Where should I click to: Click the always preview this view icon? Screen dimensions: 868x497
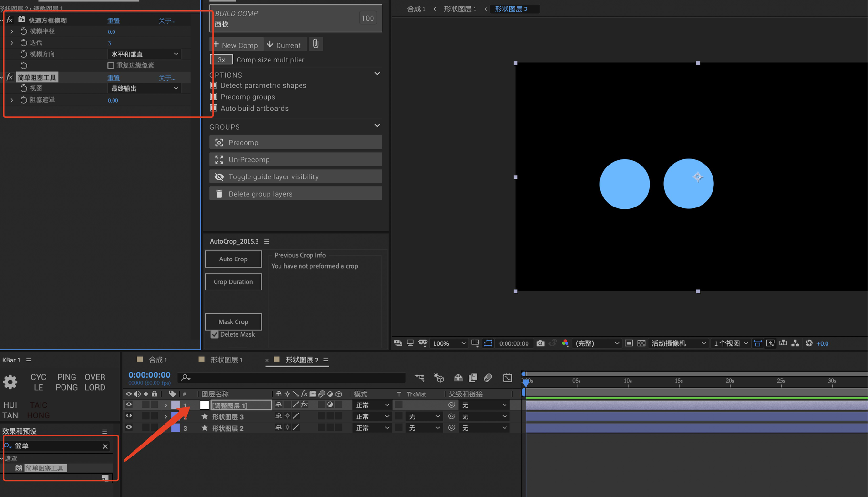[x=398, y=343]
